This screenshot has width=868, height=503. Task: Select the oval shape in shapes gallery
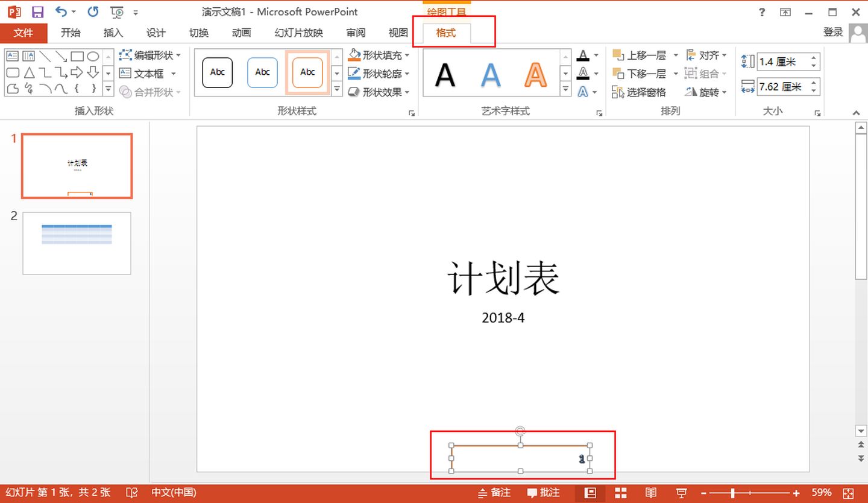pyautogui.click(x=93, y=57)
